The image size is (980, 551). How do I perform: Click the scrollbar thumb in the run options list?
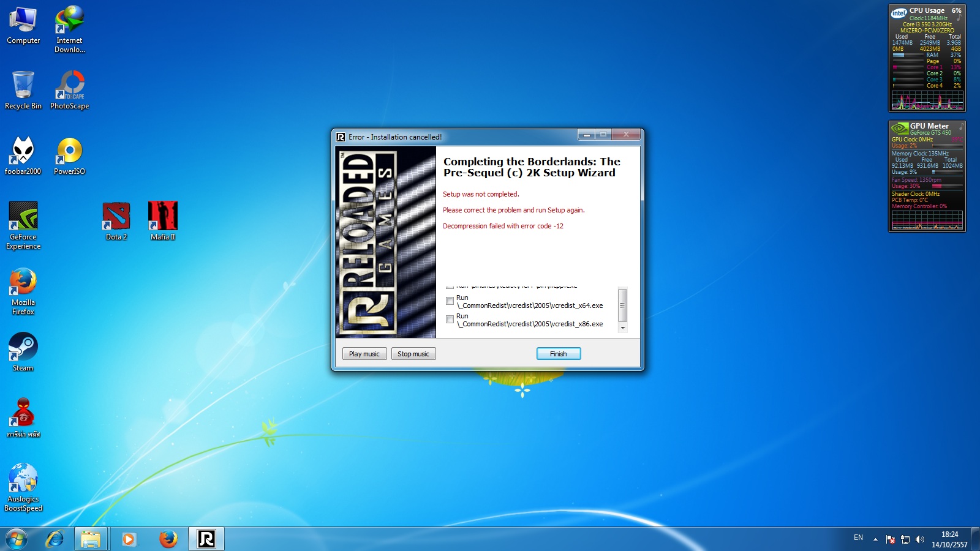[x=623, y=305]
